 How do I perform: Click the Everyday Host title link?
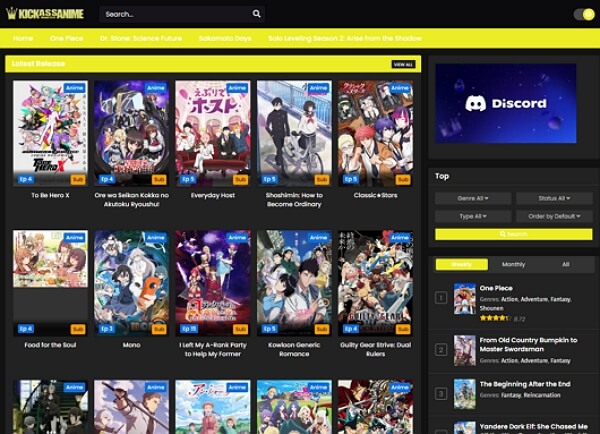coord(213,195)
